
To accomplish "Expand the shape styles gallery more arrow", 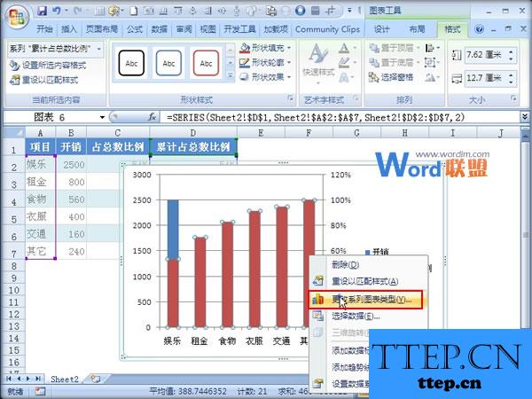I will pos(230,76).
